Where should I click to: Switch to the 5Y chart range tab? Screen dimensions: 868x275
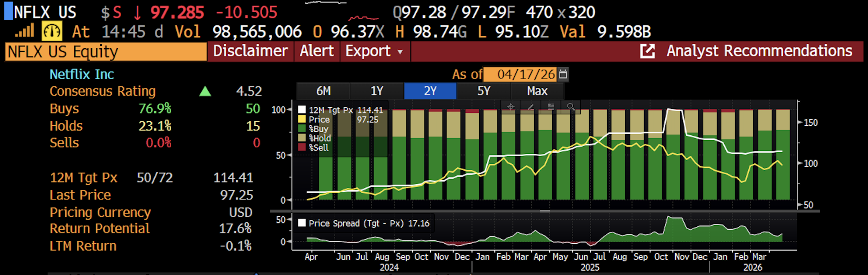pyautogui.click(x=484, y=91)
